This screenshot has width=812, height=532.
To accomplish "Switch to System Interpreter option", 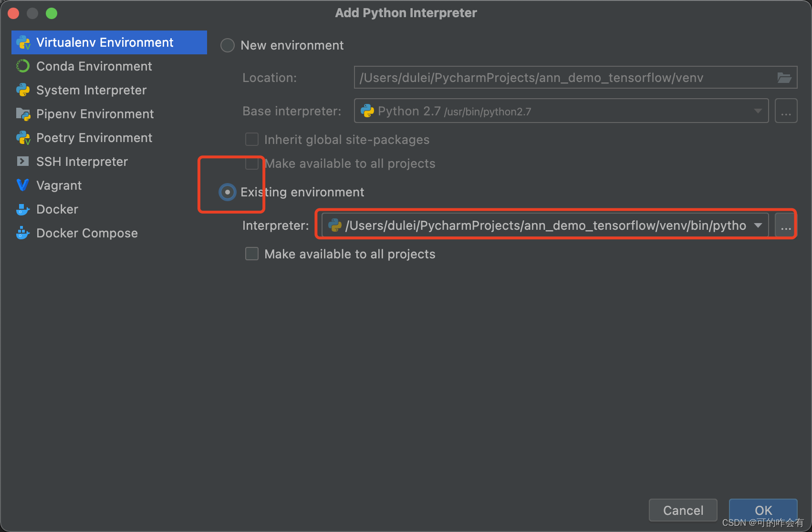I will [x=109, y=90].
